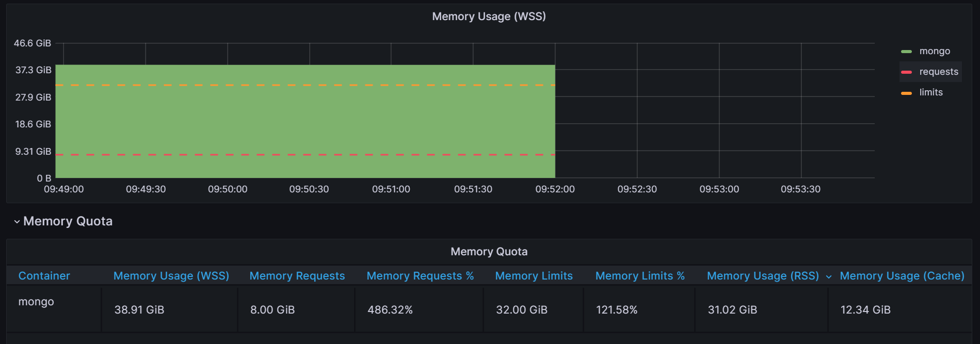Sort by Memory Requests column header
This screenshot has height=344, width=980.
[x=297, y=276]
